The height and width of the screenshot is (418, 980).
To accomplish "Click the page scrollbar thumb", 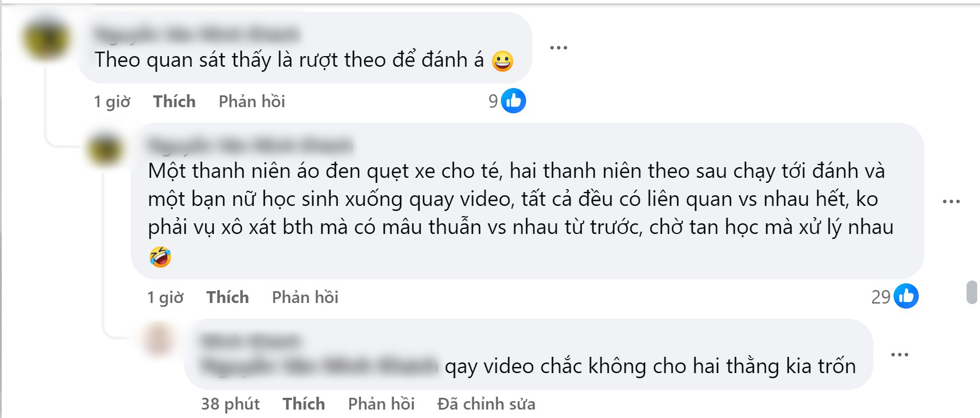I will tap(973, 292).
